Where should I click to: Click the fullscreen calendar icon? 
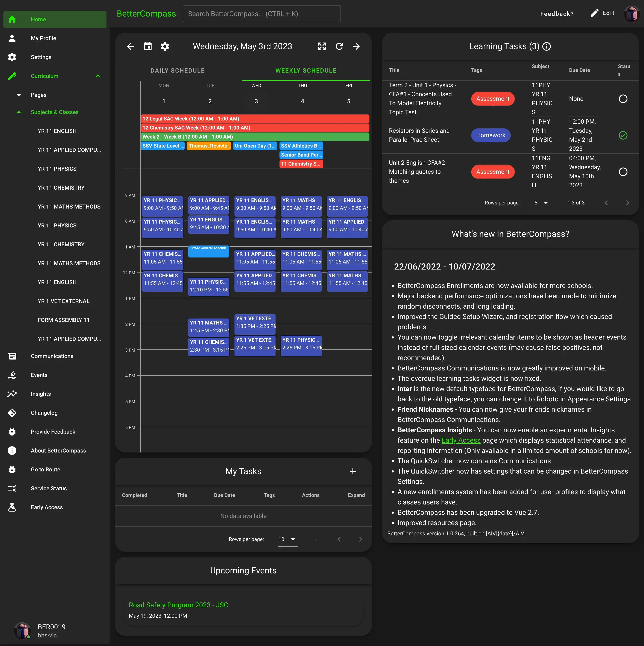pos(322,46)
